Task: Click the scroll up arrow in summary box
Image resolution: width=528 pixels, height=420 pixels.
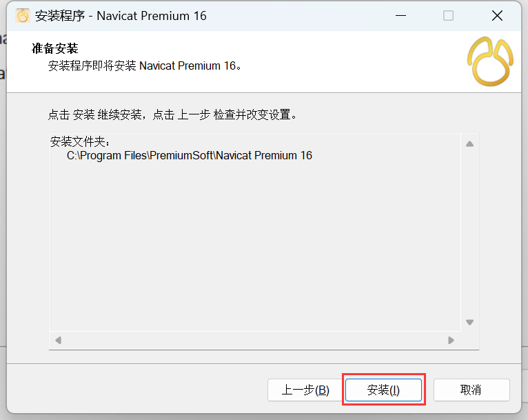Action: pyautogui.click(x=469, y=144)
